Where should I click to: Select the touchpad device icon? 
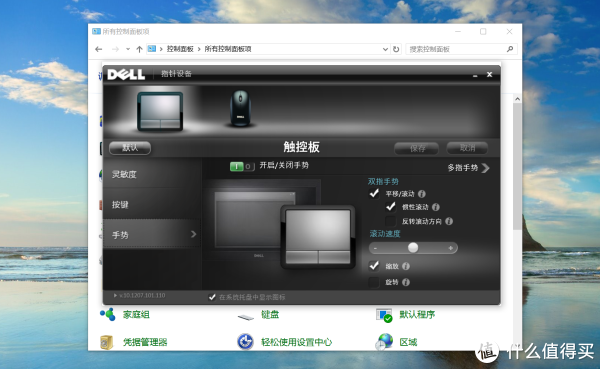[x=160, y=111]
